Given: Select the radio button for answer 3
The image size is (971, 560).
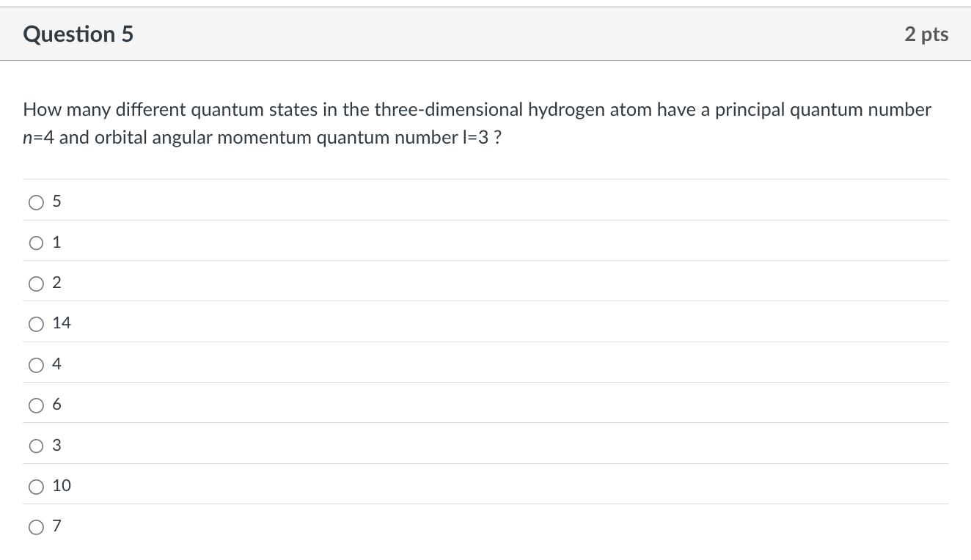Looking at the screenshot, I should [x=36, y=445].
